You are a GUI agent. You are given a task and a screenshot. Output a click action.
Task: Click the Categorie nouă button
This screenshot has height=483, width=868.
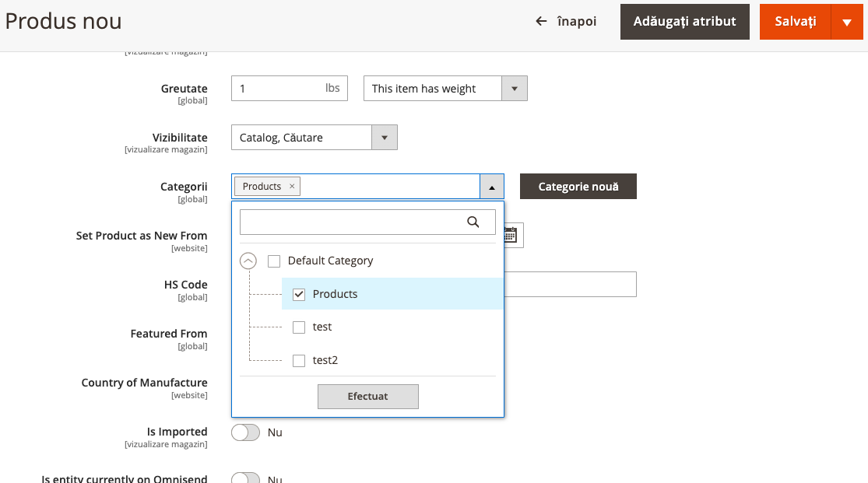[578, 187]
